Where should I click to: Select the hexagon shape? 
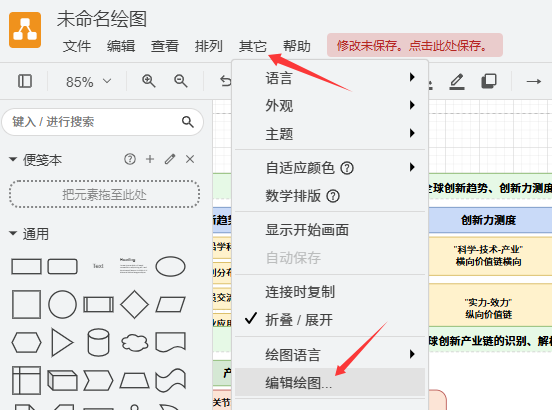tap(26, 342)
